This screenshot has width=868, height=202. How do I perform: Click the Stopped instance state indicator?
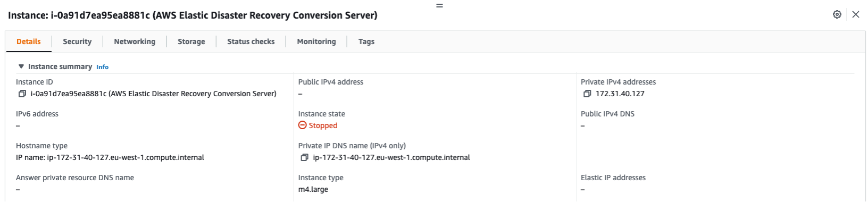coord(318,125)
